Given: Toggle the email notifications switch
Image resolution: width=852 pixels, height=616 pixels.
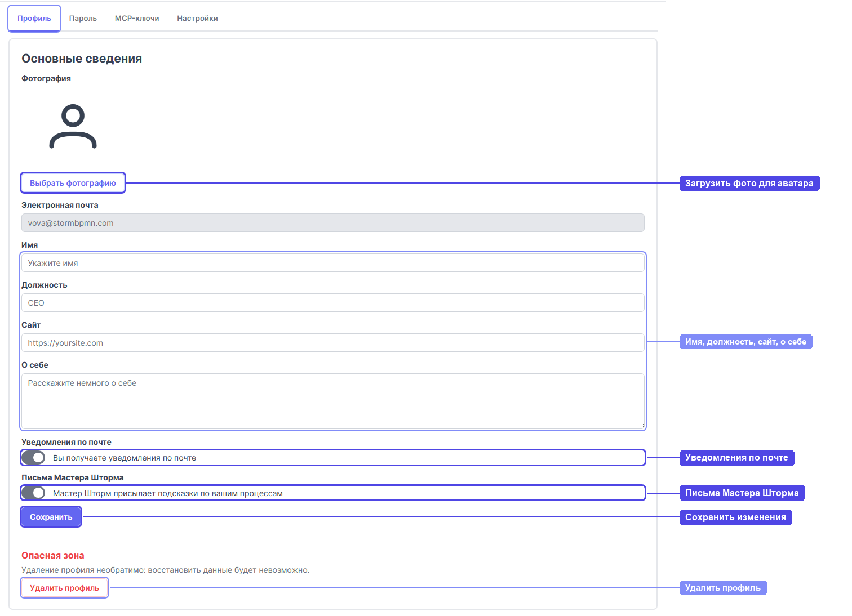Looking at the screenshot, I should 34,458.
